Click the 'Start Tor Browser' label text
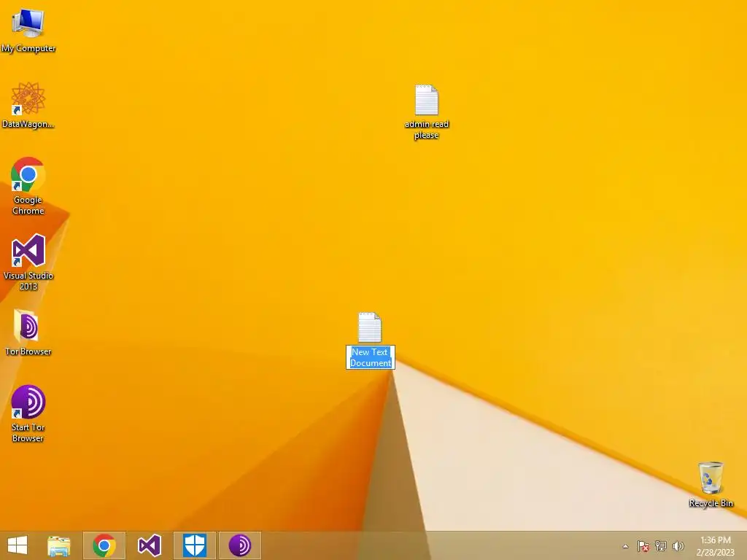747x560 pixels. pos(28,432)
